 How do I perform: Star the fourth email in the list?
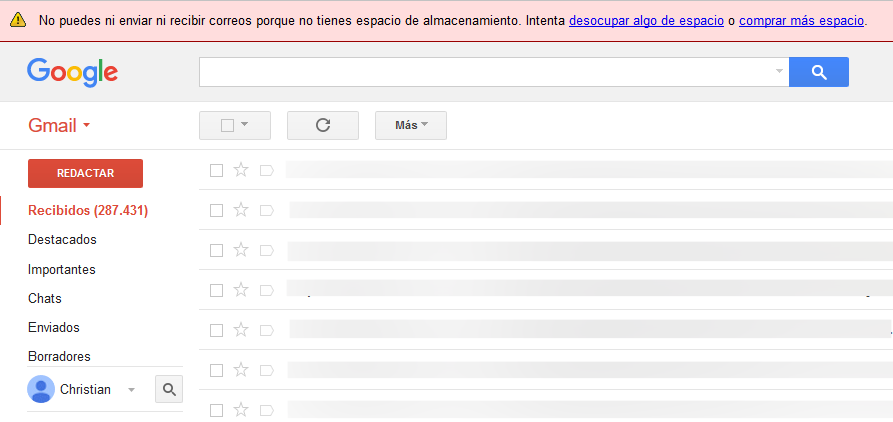point(241,290)
